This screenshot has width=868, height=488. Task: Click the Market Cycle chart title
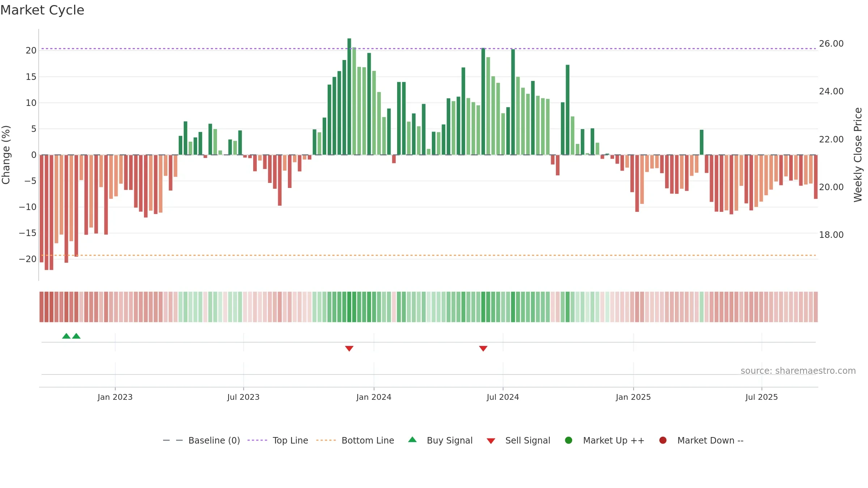(42, 10)
